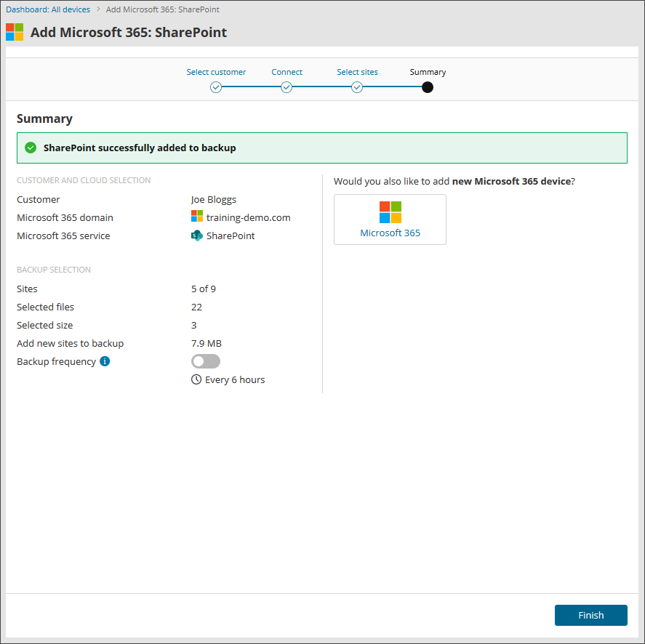Click the 'Sites' row label

click(x=27, y=289)
